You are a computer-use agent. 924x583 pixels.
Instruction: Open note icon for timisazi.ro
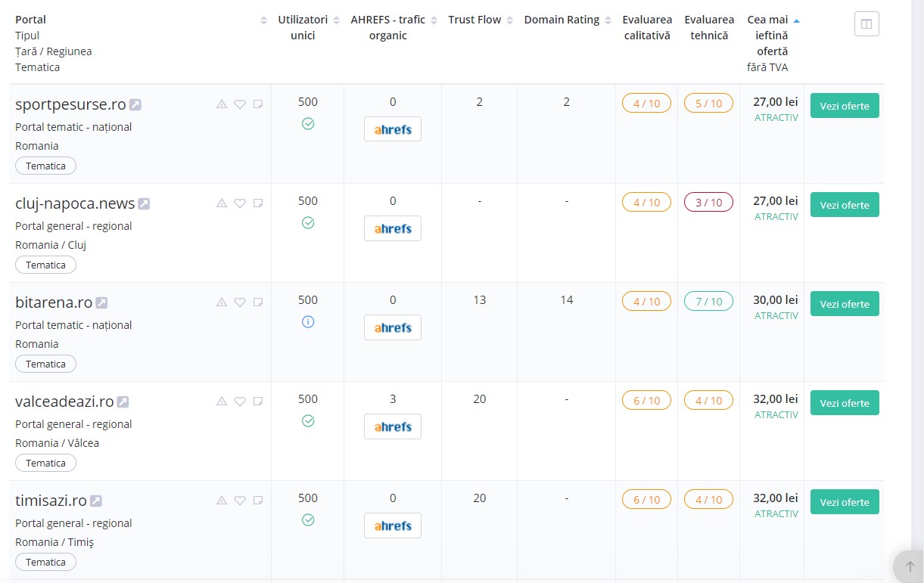point(258,501)
